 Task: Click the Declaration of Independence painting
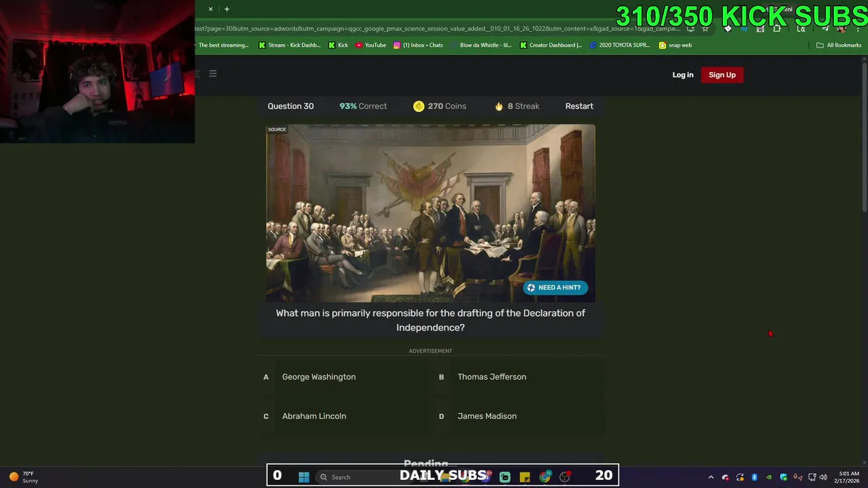pyautogui.click(x=431, y=213)
